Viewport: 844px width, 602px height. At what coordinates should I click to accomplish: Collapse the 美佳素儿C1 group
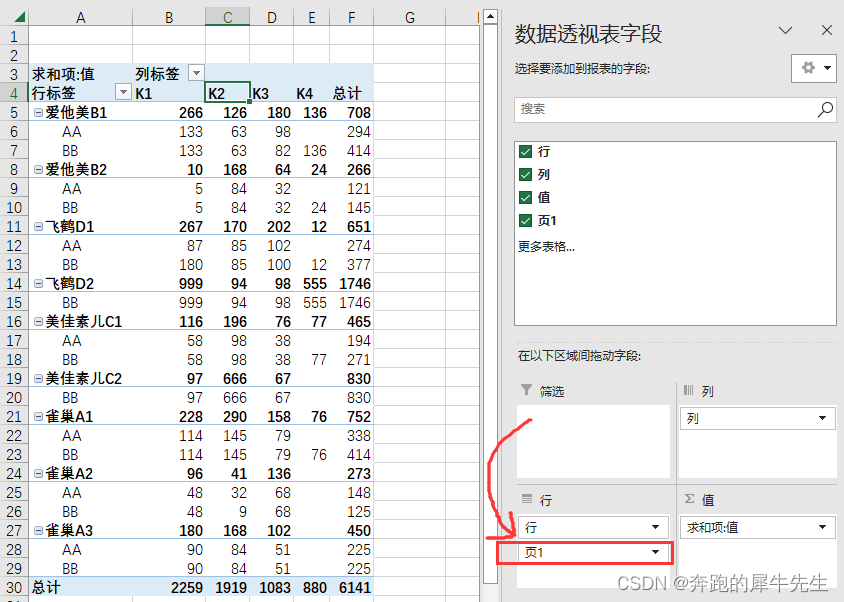(x=38, y=321)
